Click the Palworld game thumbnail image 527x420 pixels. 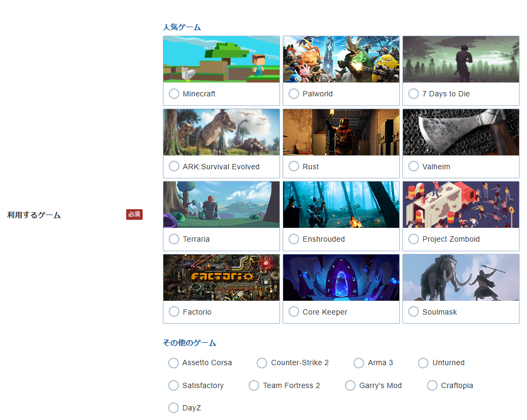tap(341, 59)
